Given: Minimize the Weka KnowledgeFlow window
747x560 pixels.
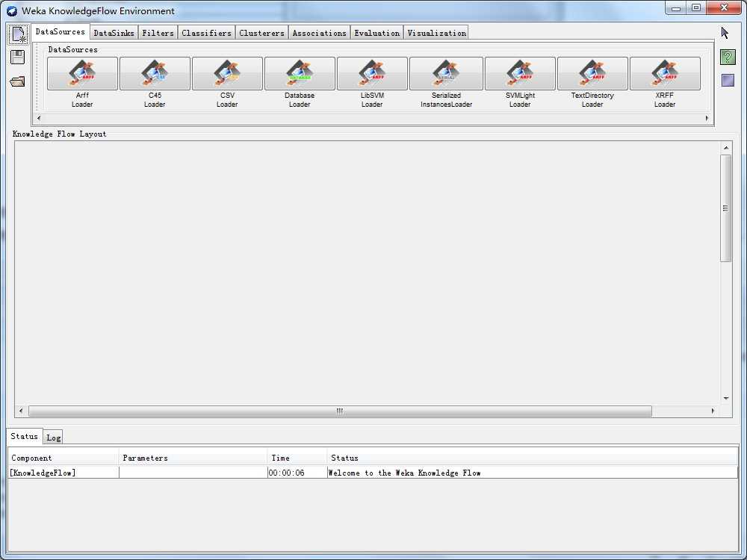Looking at the screenshot, I should coord(676,8).
